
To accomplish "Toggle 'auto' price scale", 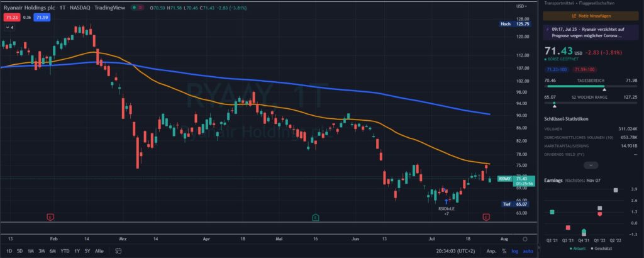I will click(528, 251).
